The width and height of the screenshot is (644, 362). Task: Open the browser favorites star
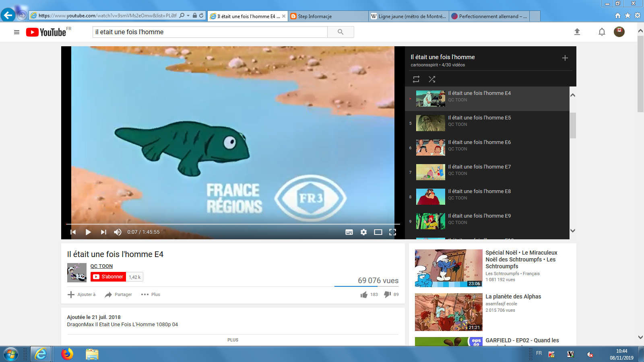click(x=627, y=16)
